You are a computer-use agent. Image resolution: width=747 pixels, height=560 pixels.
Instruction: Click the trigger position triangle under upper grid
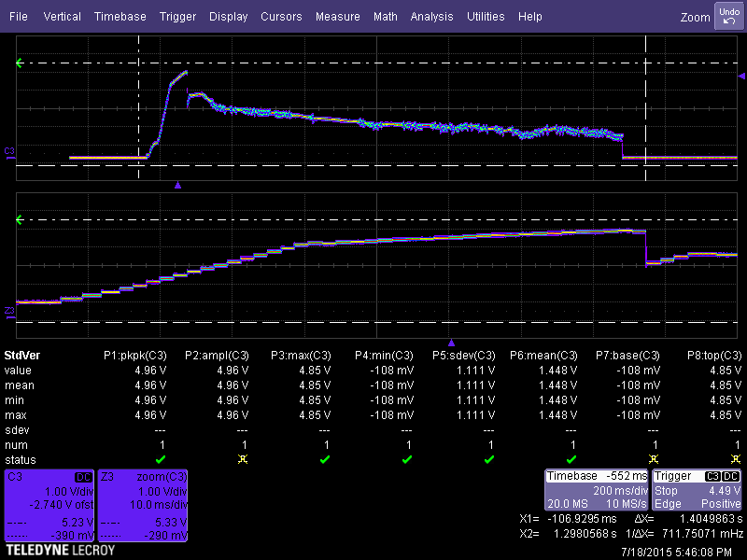(177, 185)
